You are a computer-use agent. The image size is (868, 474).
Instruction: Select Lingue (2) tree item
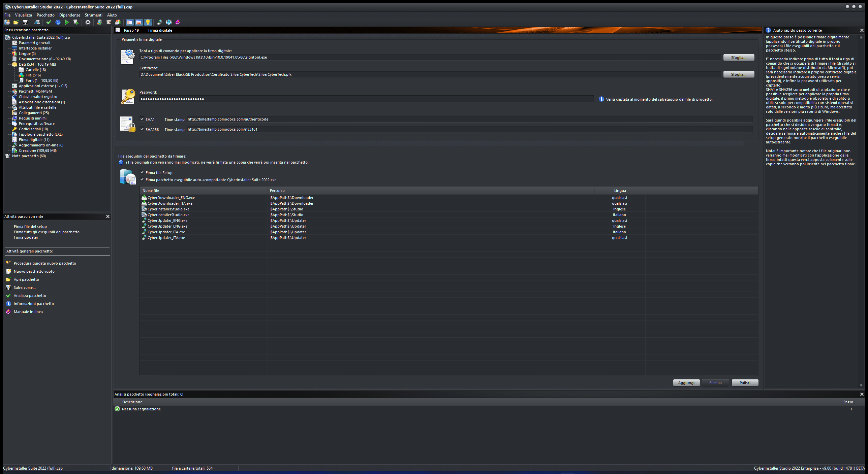click(27, 54)
